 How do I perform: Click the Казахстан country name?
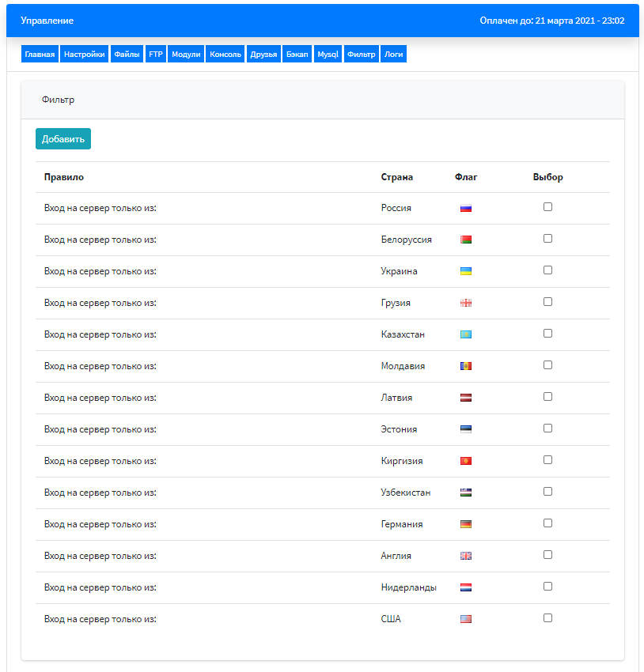(x=403, y=334)
